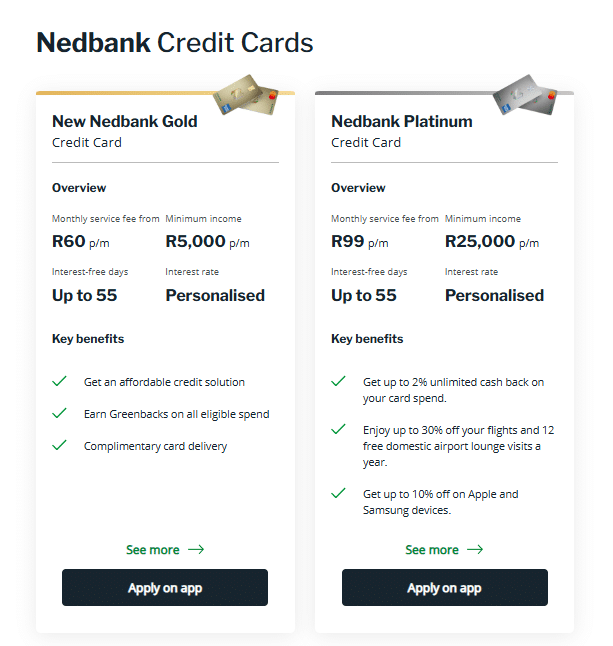Click checkmark beside Earn Greenbacks benefit
Image resolution: width=613 pixels, height=646 pixels.
coord(60,413)
